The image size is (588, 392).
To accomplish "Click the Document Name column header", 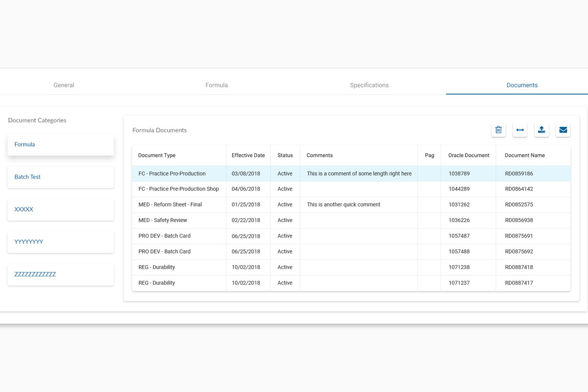I will (525, 155).
